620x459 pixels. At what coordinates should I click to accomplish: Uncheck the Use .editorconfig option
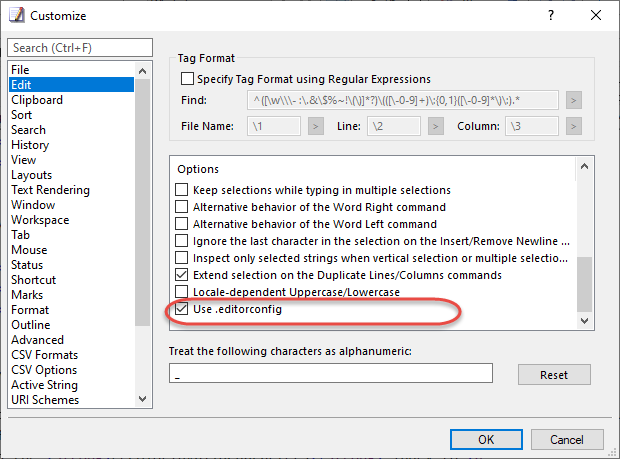click(x=181, y=309)
